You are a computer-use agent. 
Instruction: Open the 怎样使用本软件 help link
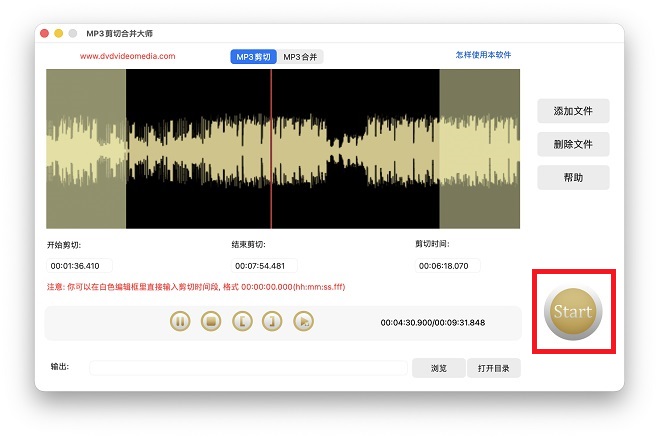pyautogui.click(x=483, y=55)
